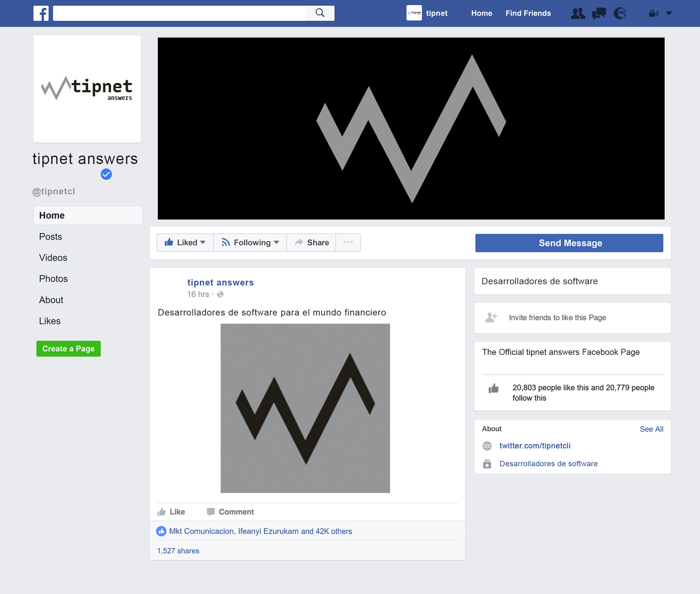Click the Create a Page button
The height and width of the screenshot is (594, 700).
pyautogui.click(x=69, y=349)
